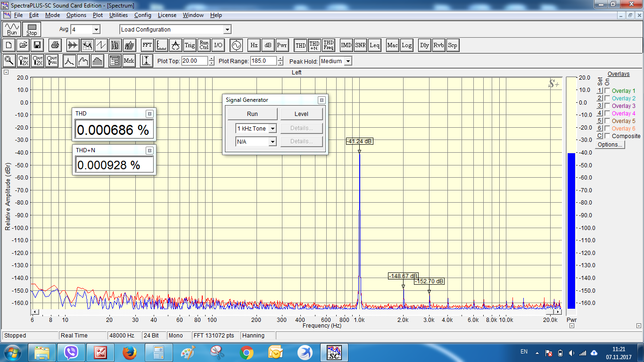Tick the Overlay 3 checkbox
Viewport: 644px width, 362px height.
coord(607,106)
